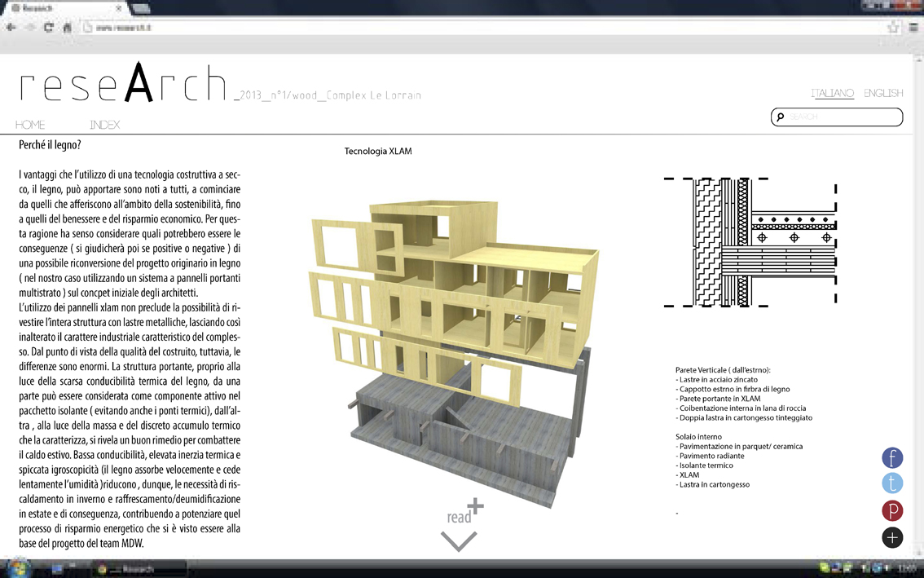Bookmark page with star icon
This screenshot has height=578, width=924.
pyautogui.click(x=893, y=27)
